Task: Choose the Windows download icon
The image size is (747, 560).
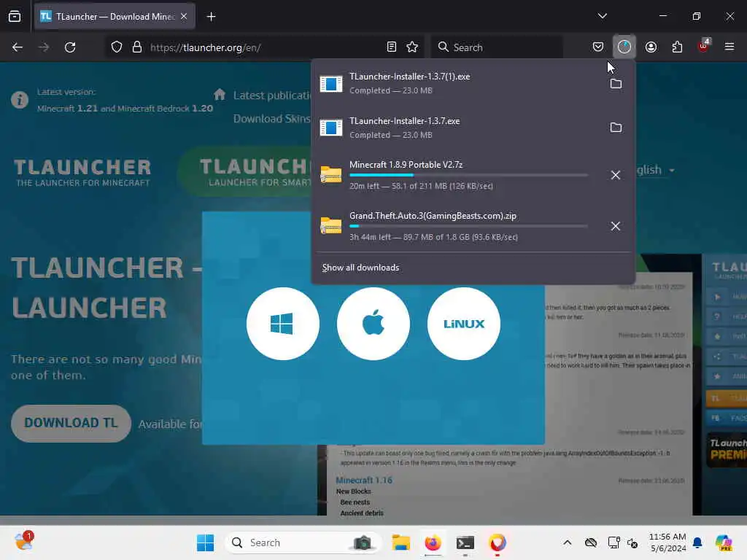Action: click(x=283, y=324)
